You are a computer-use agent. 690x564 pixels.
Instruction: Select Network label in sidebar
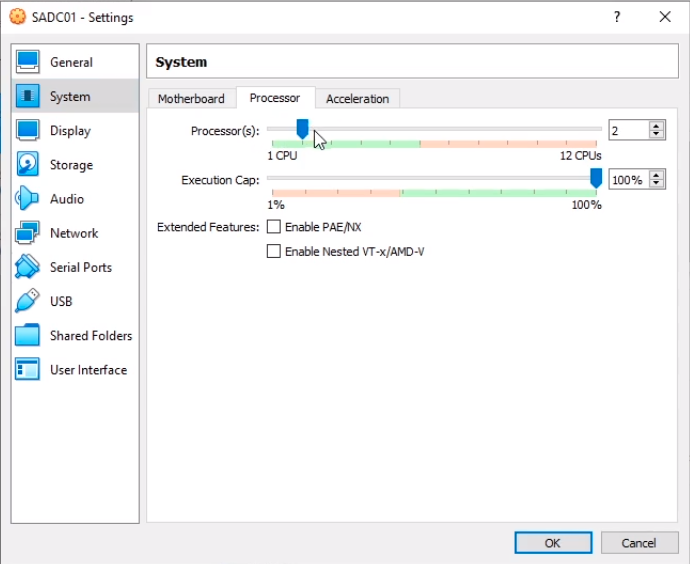click(74, 233)
